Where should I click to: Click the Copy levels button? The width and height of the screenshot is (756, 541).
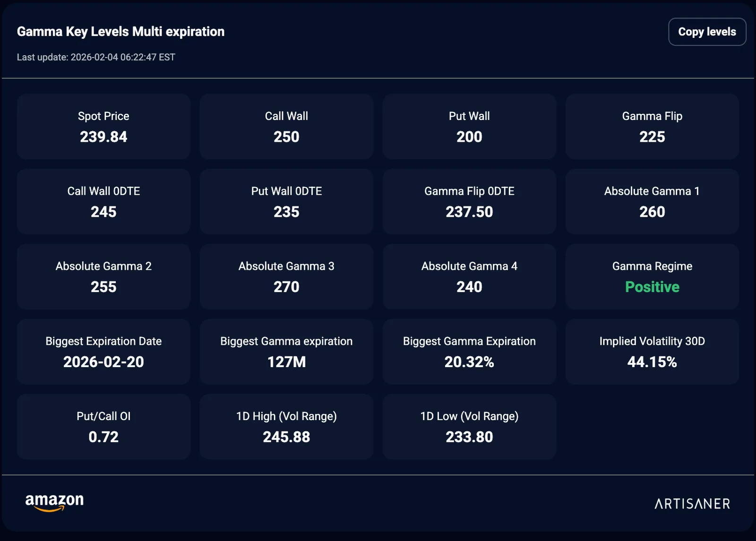(707, 32)
